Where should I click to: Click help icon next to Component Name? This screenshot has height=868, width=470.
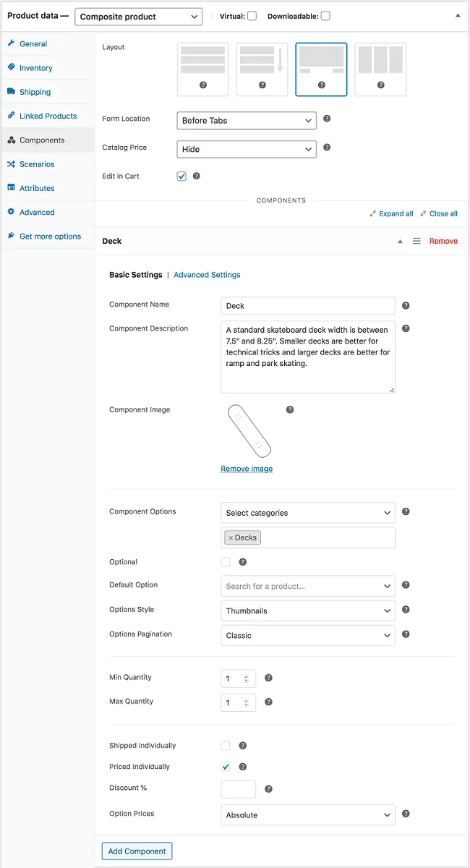406,305
